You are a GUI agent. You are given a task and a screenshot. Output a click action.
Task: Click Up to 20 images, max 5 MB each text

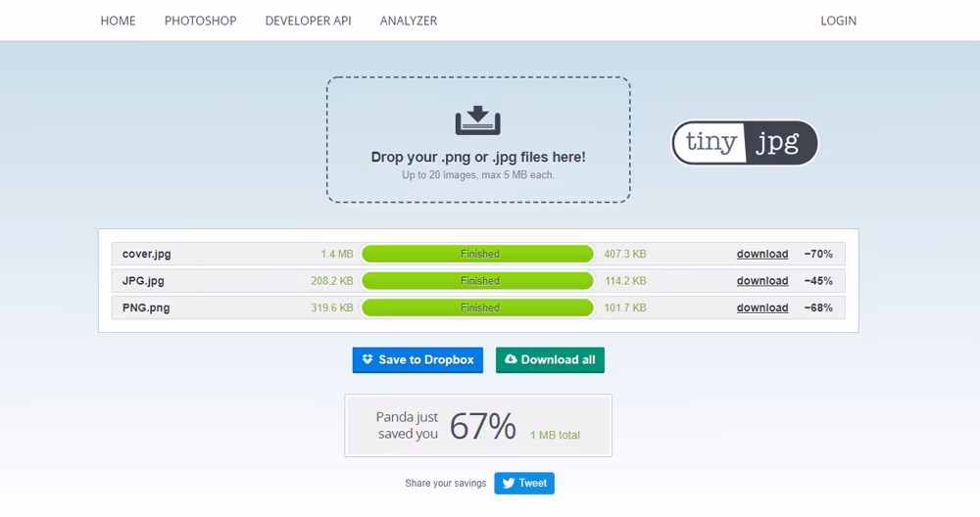click(x=478, y=175)
